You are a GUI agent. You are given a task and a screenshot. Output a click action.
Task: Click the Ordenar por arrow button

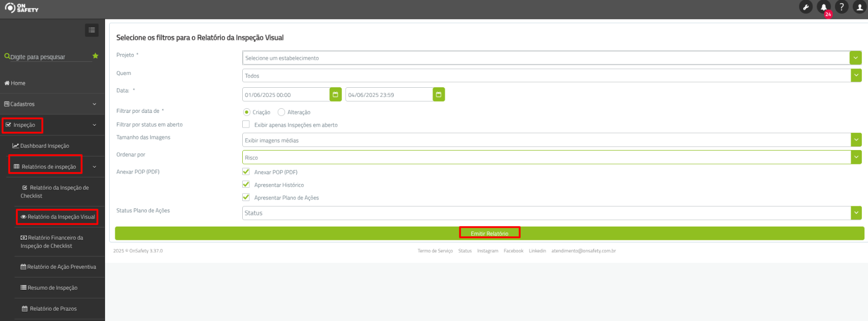tap(856, 157)
